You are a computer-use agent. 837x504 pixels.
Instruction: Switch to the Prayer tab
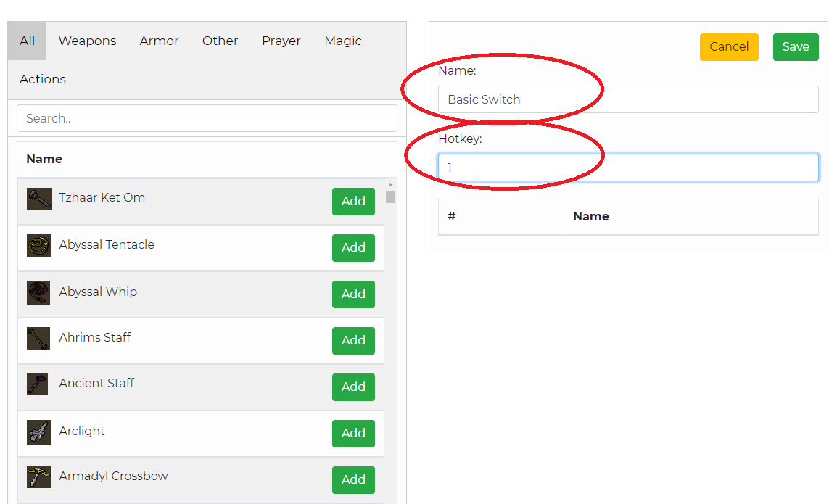(281, 41)
